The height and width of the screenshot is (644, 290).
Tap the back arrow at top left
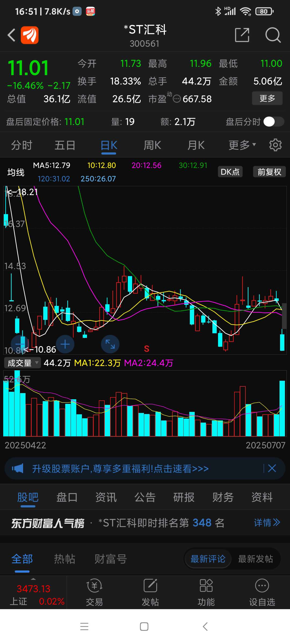[11, 35]
